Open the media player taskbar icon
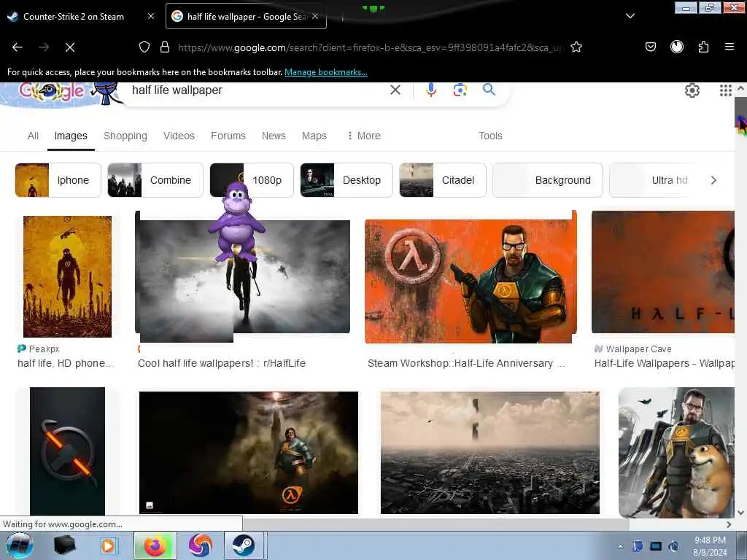 (x=108, y=545)
